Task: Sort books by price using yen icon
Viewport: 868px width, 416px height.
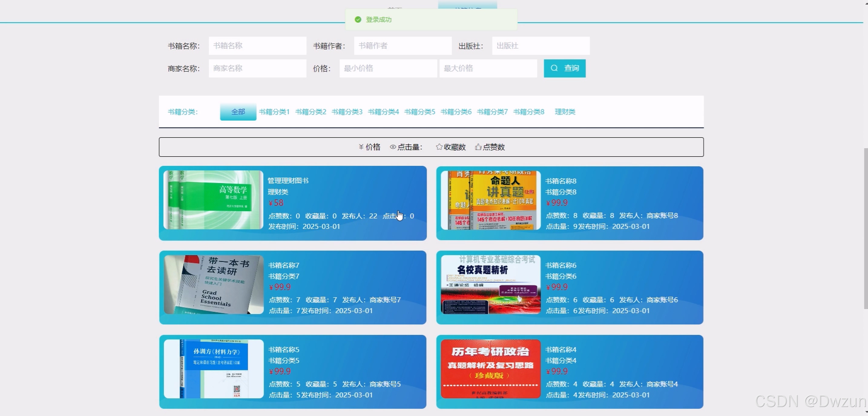Action: pyautogui.click(x=361, y=147)
